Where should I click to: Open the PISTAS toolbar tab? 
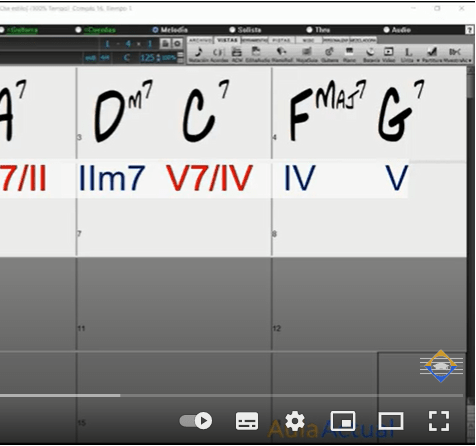pyautogui.click(x=281, y=40)
